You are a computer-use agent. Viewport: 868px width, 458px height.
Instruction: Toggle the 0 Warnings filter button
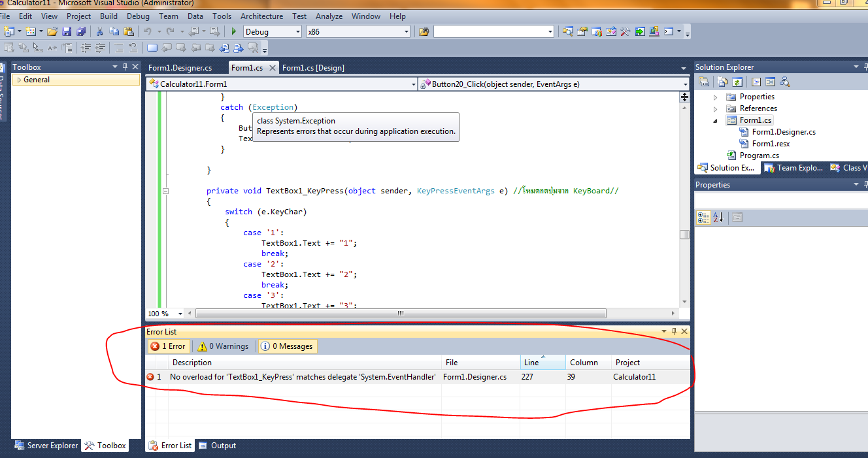click(x=224, y=346)
